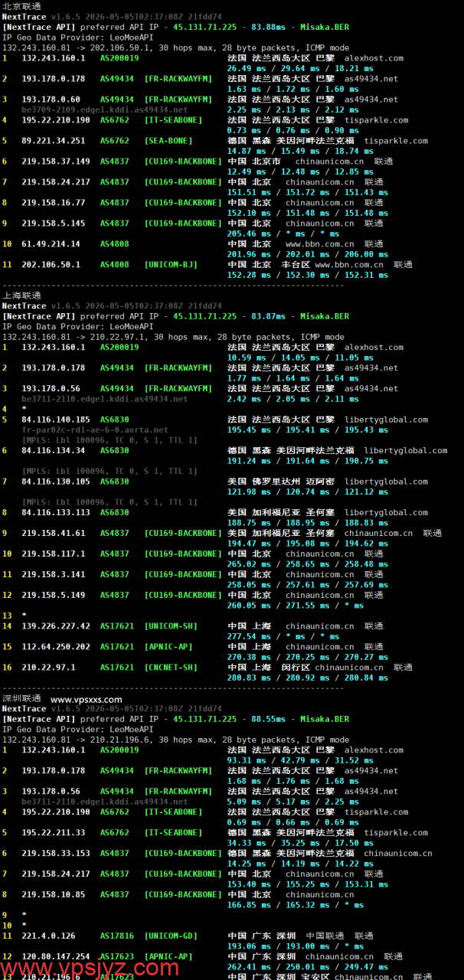Click hop IP 112.64.250.202
The width and height of the screenshot is (464, 980).
[56, 647]
